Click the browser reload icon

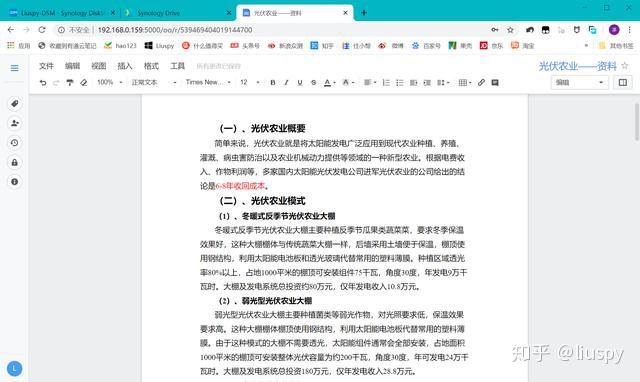click(42, 30)
